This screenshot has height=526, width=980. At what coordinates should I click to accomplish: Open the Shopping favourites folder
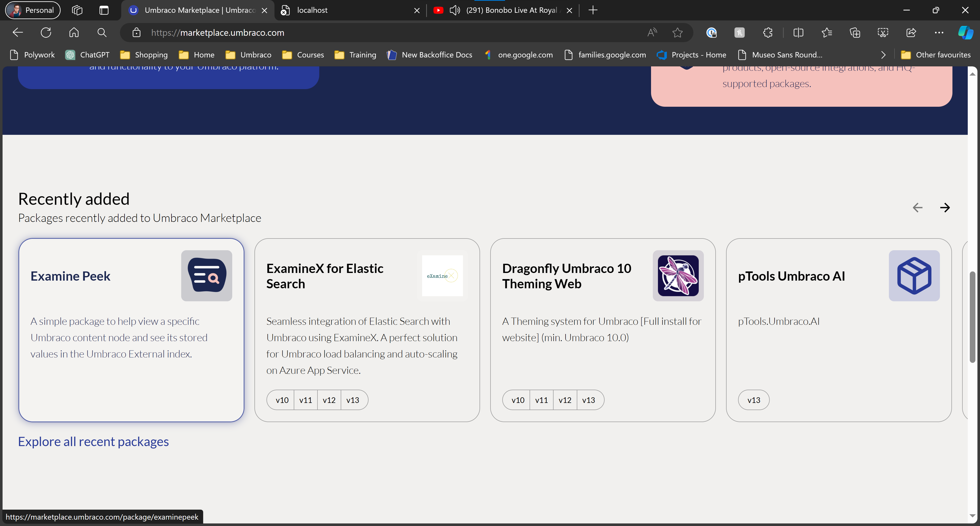(143, 55)
